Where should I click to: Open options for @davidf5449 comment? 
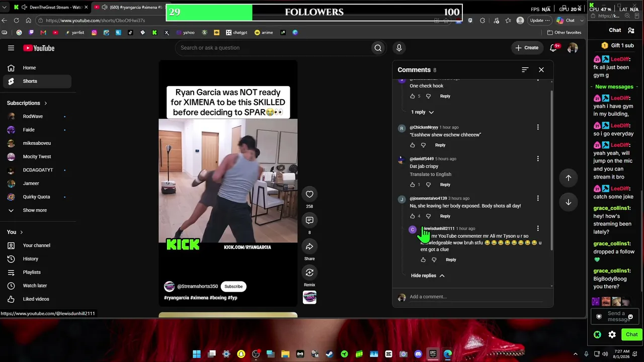(x=538, y=159)
